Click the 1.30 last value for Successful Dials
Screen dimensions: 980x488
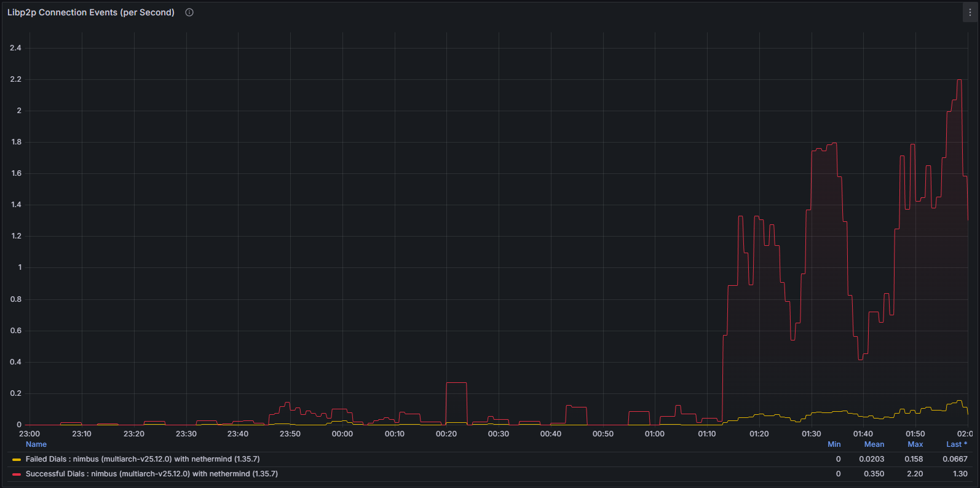(x=960, y=474)
